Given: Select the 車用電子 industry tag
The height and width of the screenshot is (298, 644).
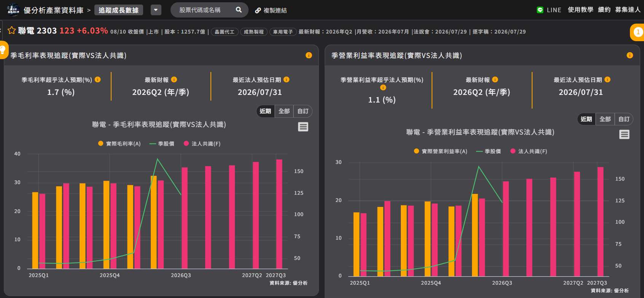Looking at the screenshot, I should (283, 32).
